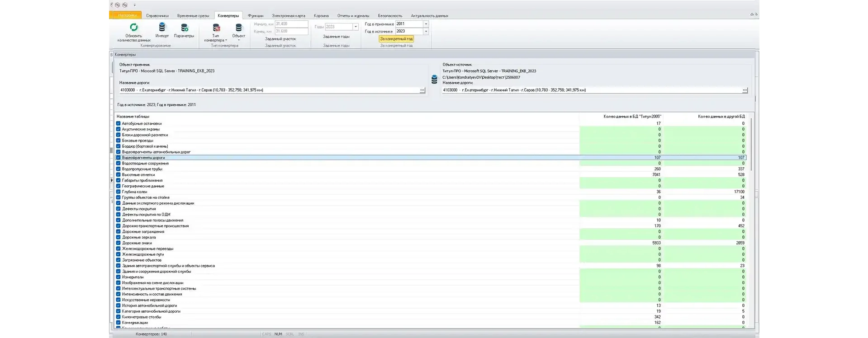Click the Тип конвертера icon
This screenshot has width=868, height=338.
216,28
